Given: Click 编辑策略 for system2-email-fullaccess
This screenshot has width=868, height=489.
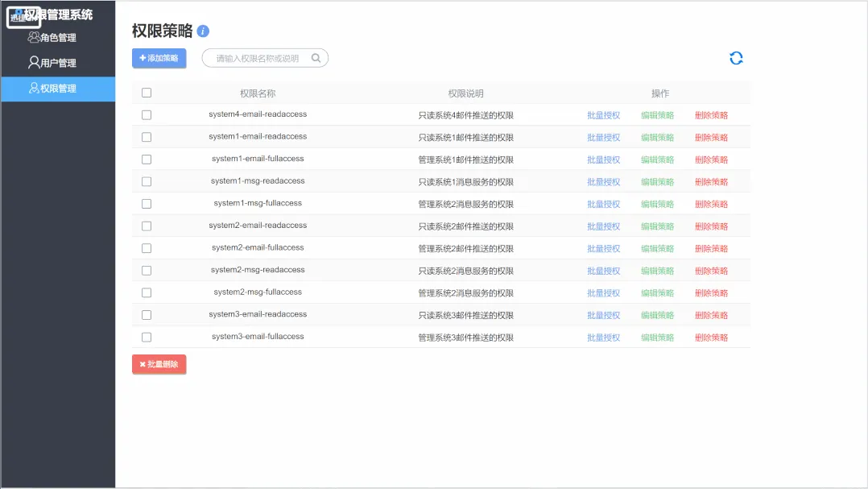Looking at the screenshot, I should click(657, 249).
